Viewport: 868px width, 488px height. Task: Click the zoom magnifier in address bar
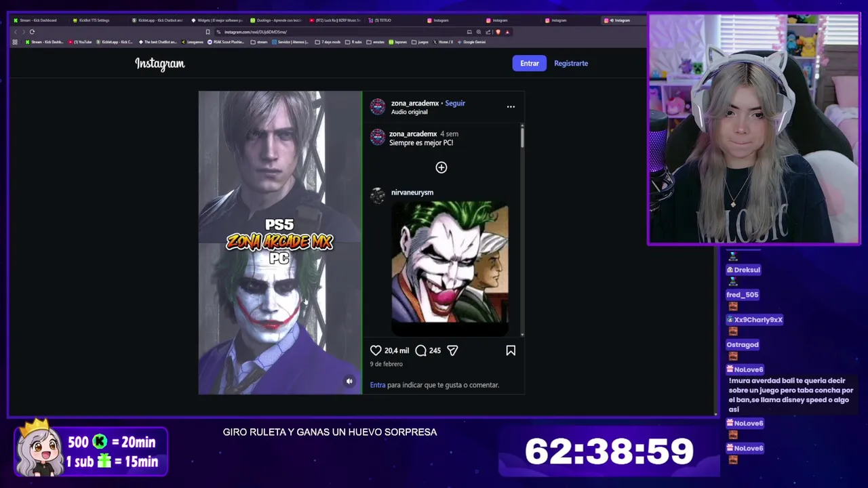coord(479,32)
